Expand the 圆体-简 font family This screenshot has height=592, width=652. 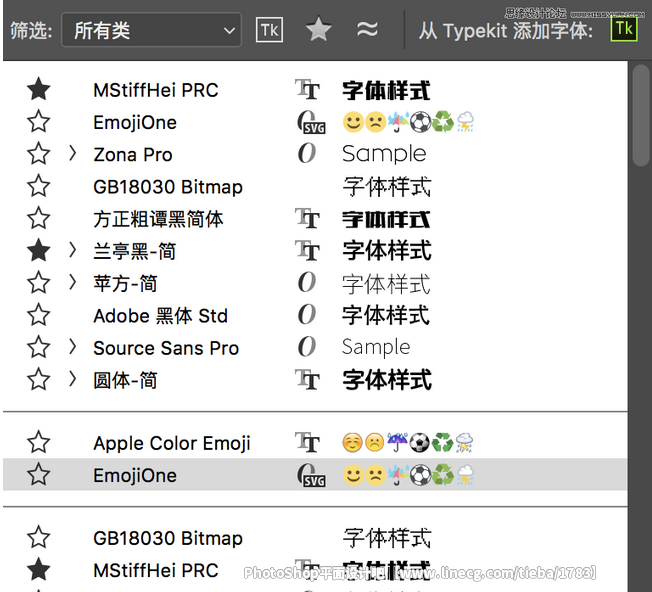tap(72, 379)
